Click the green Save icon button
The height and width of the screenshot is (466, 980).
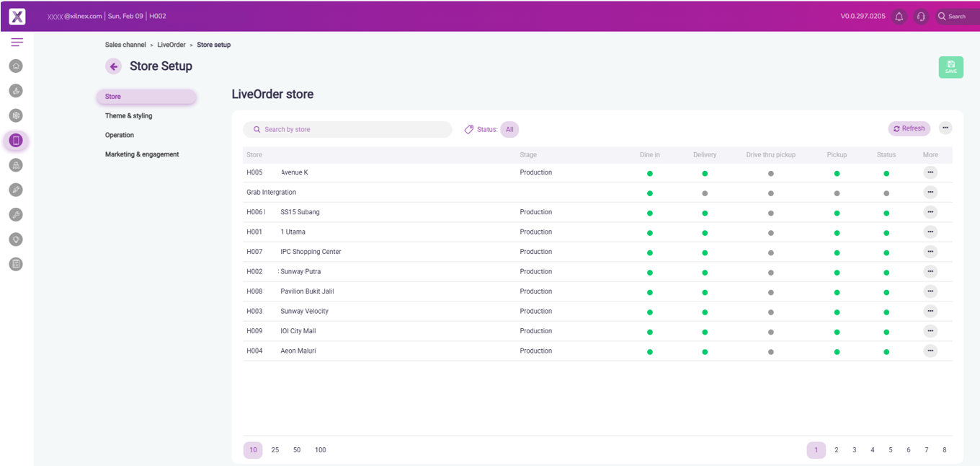(950, 67)
